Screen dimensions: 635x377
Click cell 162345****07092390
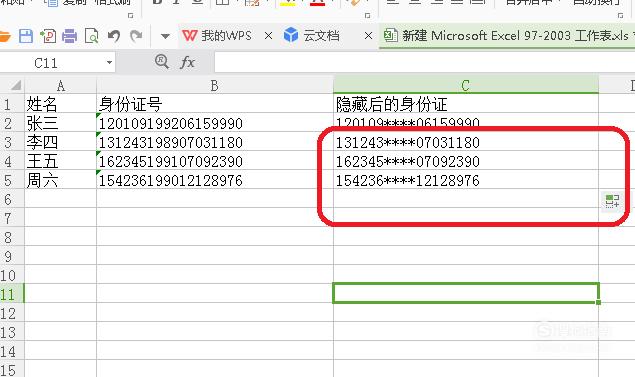tap(466, 161)
